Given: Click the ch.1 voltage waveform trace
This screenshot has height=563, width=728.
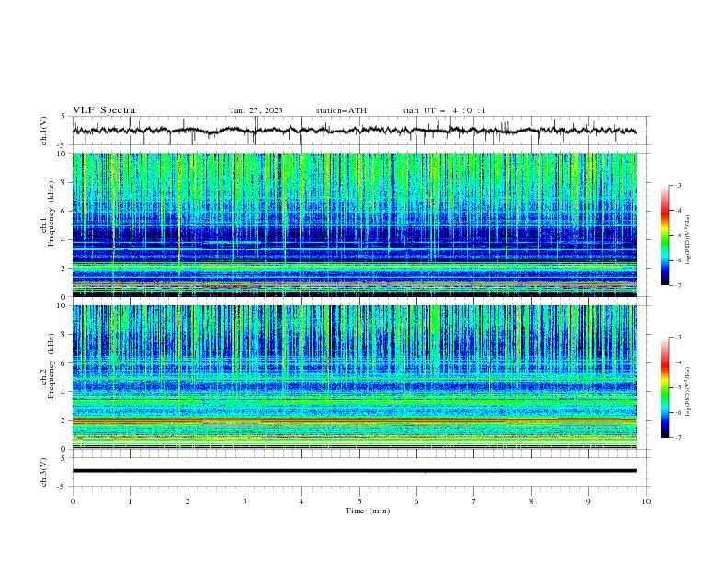Looking at the screenshot, I should pyautogui.click(x=354, y=131).
